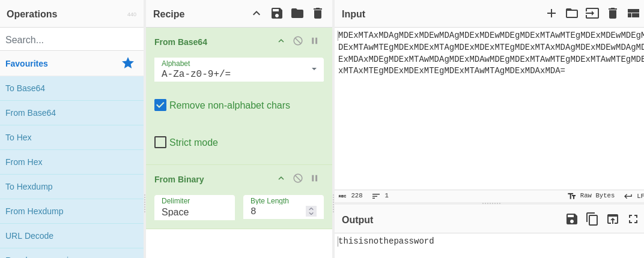Image resolution: width=644 pixels, height=258 pixels.
Task: Copy the output to the clipboard
Action: (x=592, y=219)
